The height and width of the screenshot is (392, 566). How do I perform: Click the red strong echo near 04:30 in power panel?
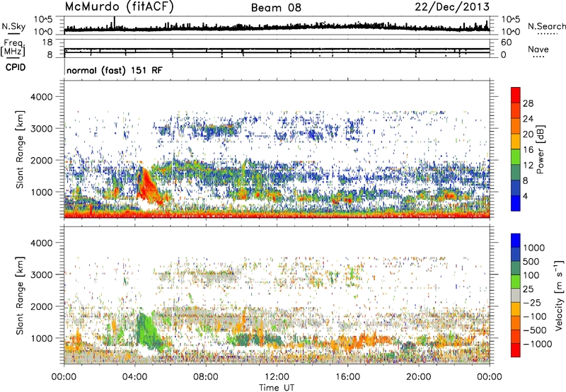148,186
